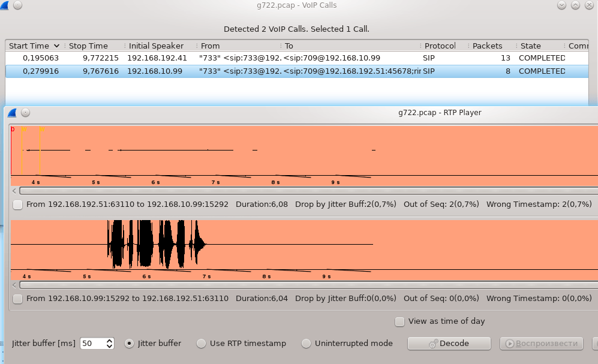Click the Duration:6,04 text

tap(262, 299)
